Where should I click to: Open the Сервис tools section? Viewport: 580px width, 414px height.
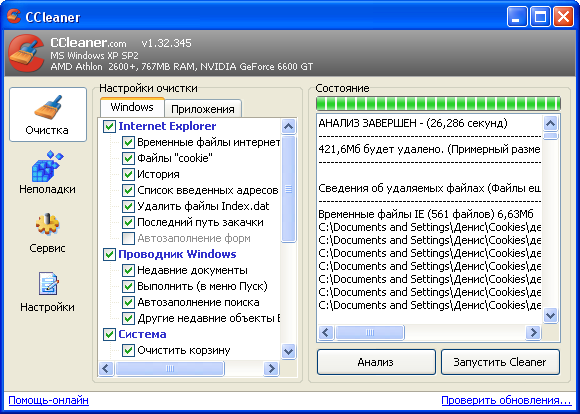click(47, 232)
